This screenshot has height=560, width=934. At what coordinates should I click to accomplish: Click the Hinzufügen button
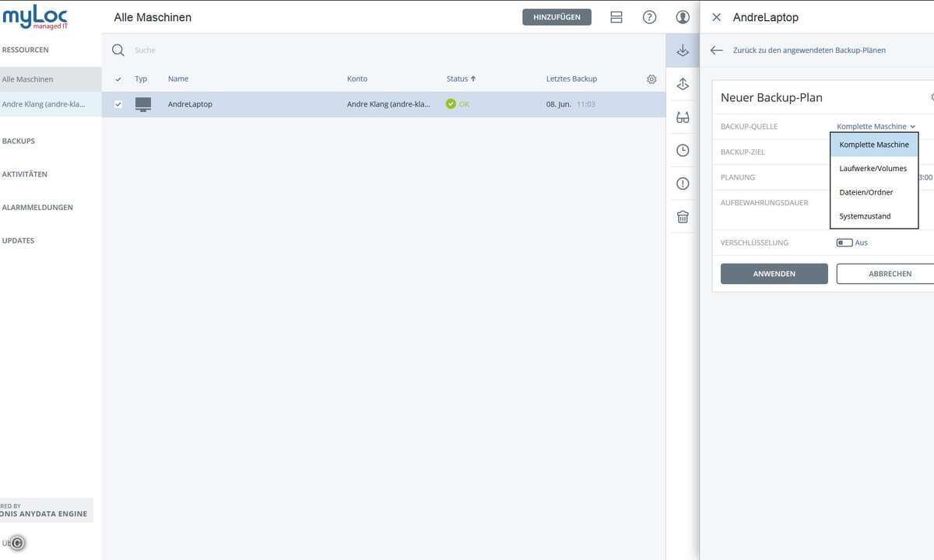[x=557, y=17]
